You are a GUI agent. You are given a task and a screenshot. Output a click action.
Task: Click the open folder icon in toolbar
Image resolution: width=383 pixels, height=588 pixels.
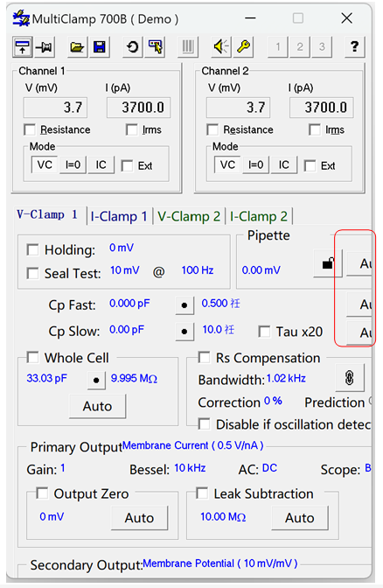pyautogui.click(x=77, y=47)
